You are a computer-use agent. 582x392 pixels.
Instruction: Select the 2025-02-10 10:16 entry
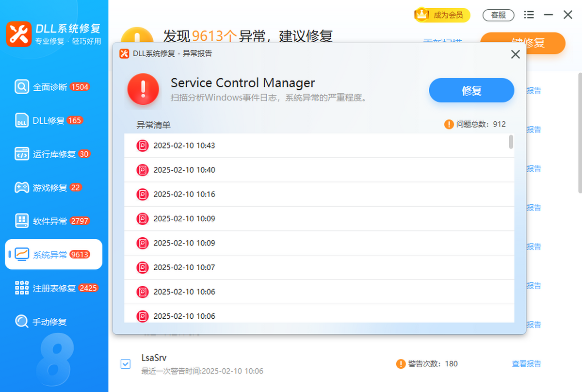[x=319, y=194]
